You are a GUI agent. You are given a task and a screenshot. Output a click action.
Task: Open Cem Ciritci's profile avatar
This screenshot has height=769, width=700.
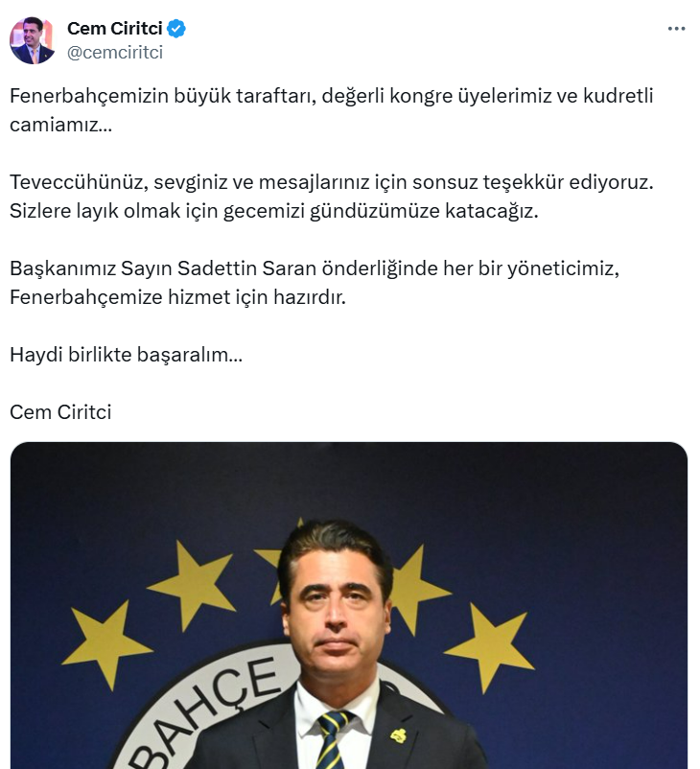click(x=33, y=40)
